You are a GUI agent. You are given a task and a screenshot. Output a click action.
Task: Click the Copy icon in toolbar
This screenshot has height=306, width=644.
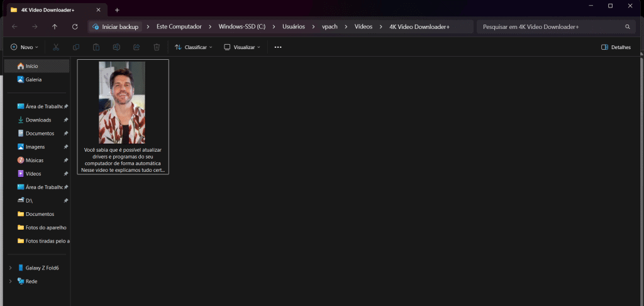click(x=76, y=47)
